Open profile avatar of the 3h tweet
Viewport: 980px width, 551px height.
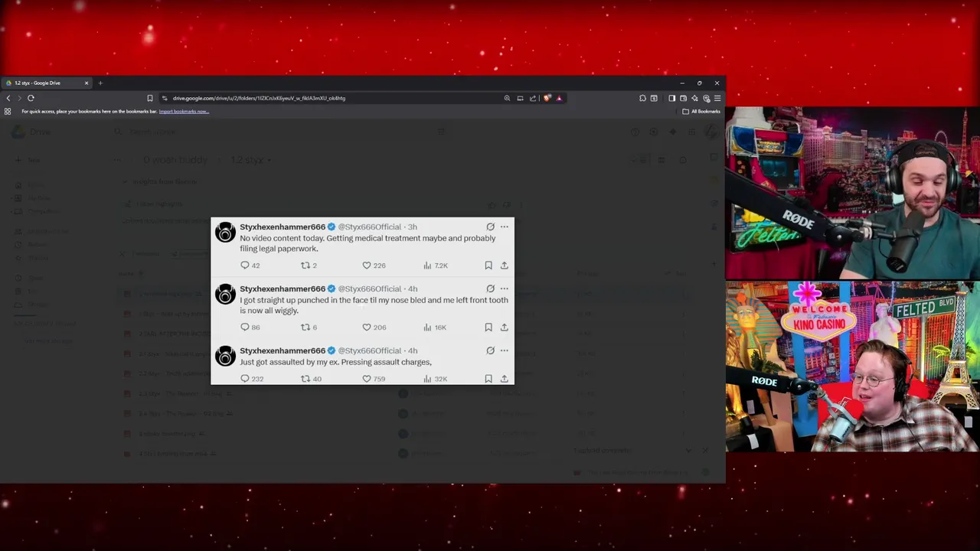coord(225,233)
